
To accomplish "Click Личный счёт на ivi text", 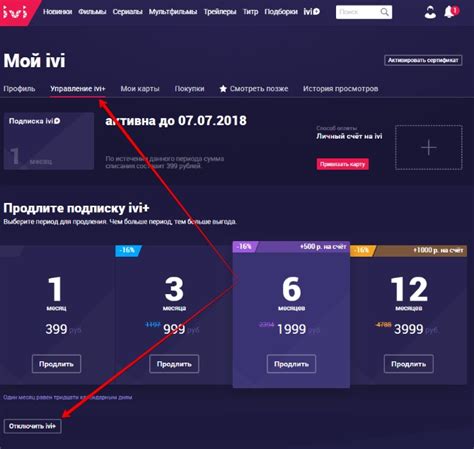I will click(349, 136).
